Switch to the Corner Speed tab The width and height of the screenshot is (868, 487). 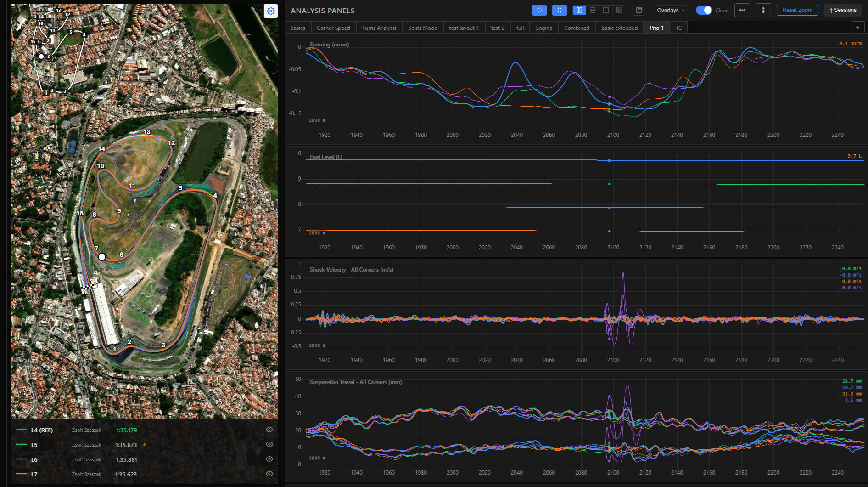click(x=333, y=28)
